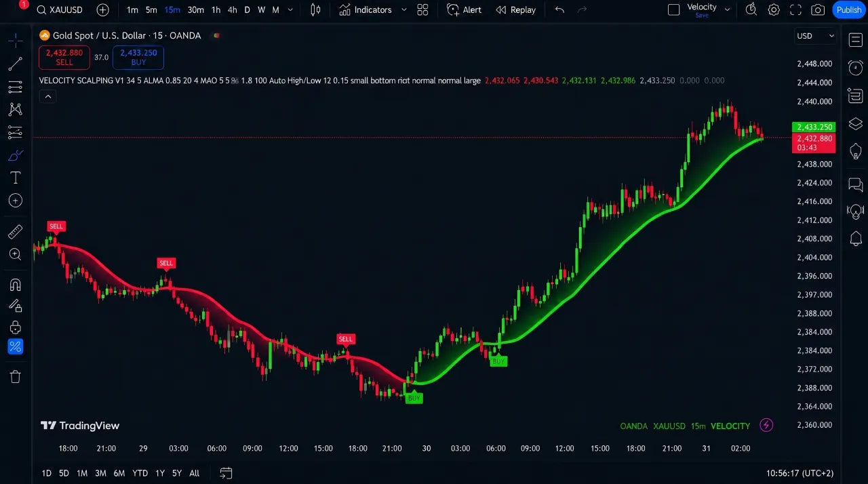Viewport: 868px width, 484px height.
Task: Set the date range to 1M
Action: pos(82,473)
